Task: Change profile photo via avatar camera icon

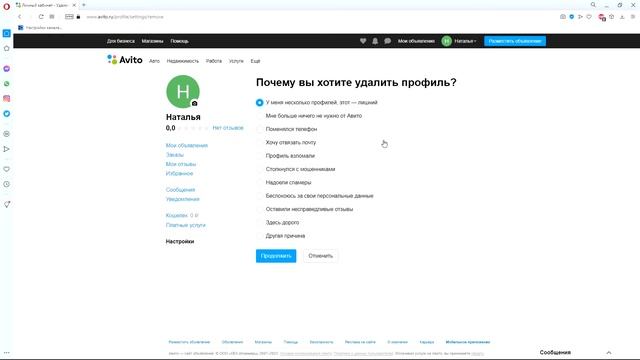Action: click(195, 104)
